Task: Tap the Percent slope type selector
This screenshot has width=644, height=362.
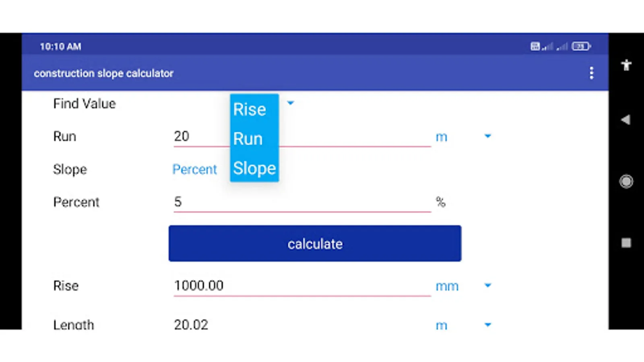Action: (194, 169)
